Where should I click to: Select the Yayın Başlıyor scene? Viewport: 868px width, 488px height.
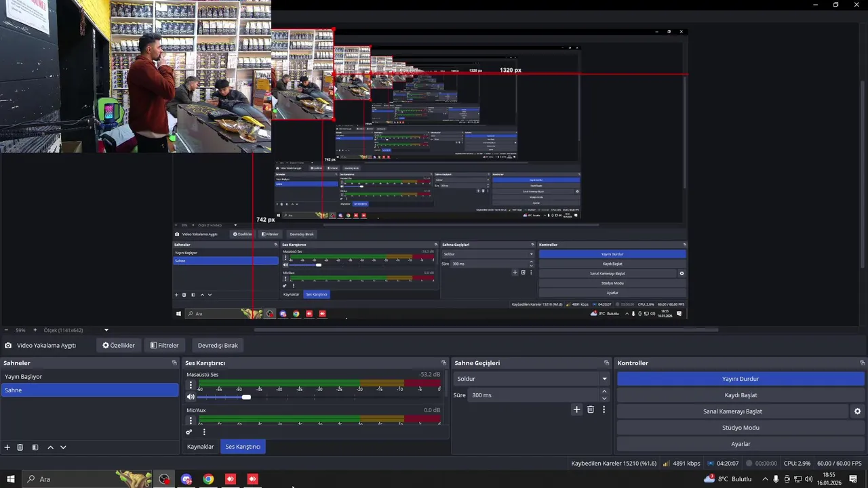click(90, 377)
